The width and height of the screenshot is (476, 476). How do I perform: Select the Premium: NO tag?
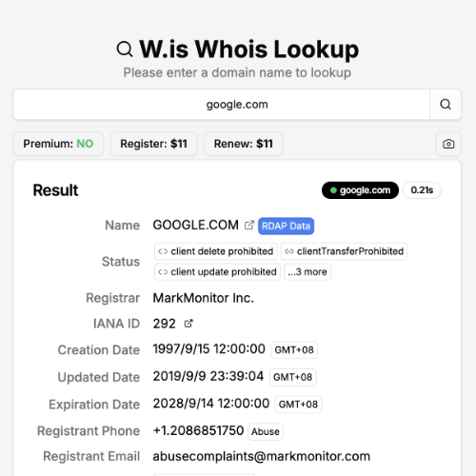click(x=58, y=144)
